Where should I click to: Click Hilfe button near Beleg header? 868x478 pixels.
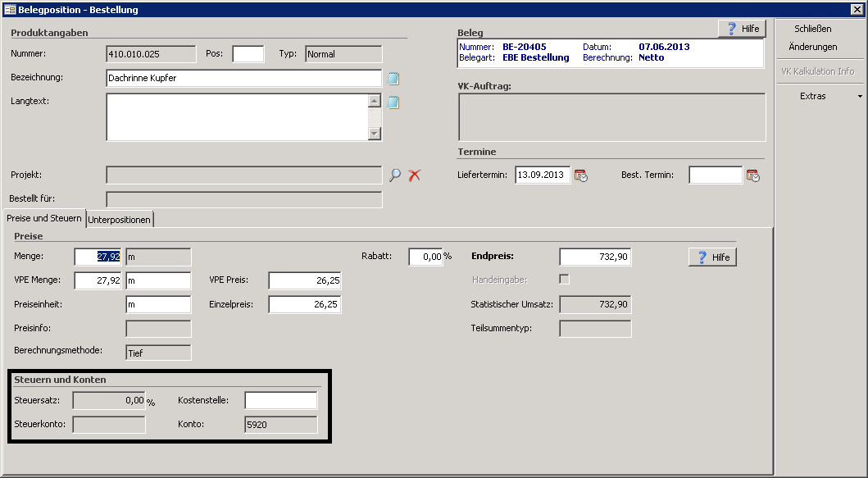click(x=743, y=28)
